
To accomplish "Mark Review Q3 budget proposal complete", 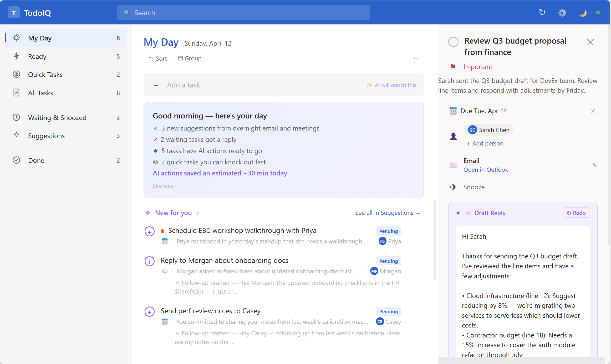I will tap(453, 42).
